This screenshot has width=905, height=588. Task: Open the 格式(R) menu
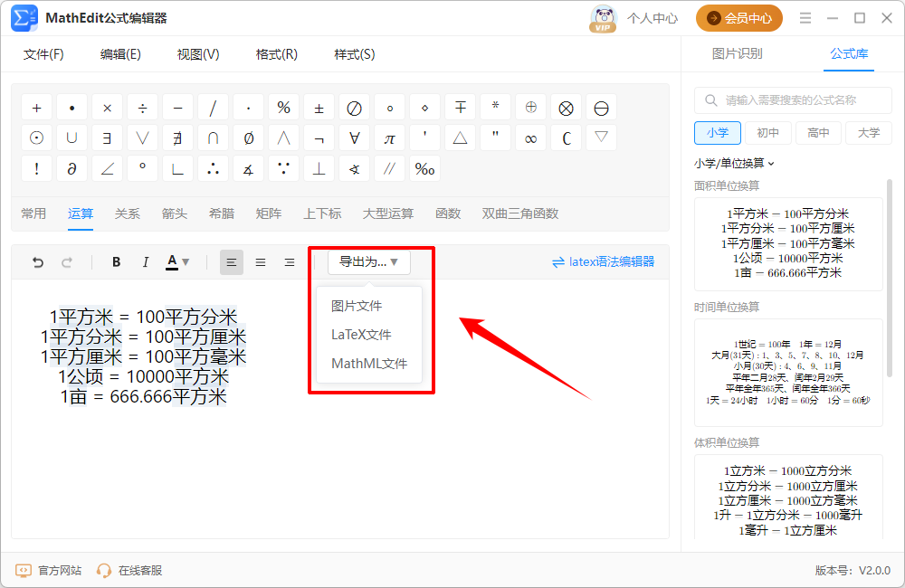(276, 54)
